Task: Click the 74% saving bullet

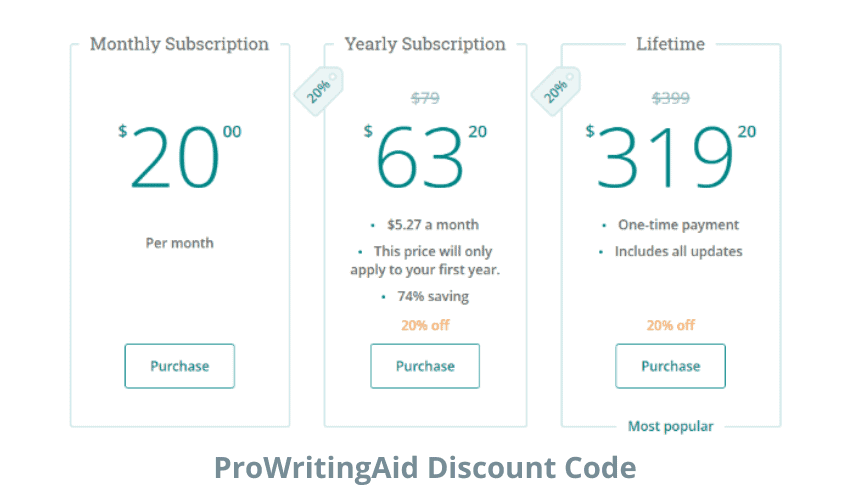Action: 433,297
